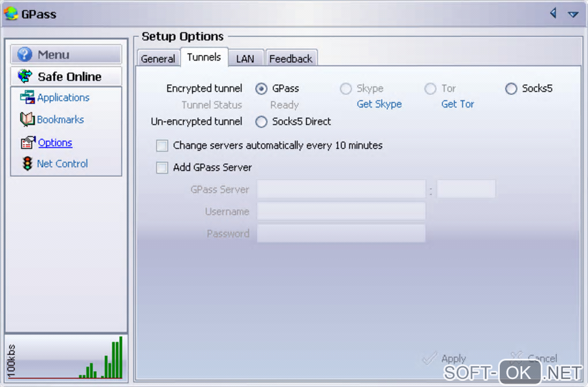Open the Applications link

(x=63, y=97)
